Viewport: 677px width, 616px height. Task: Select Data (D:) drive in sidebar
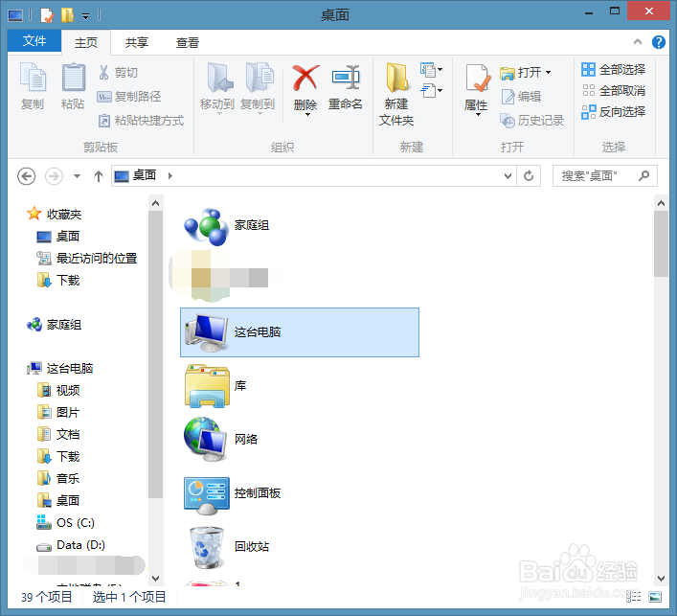point(71,545)
